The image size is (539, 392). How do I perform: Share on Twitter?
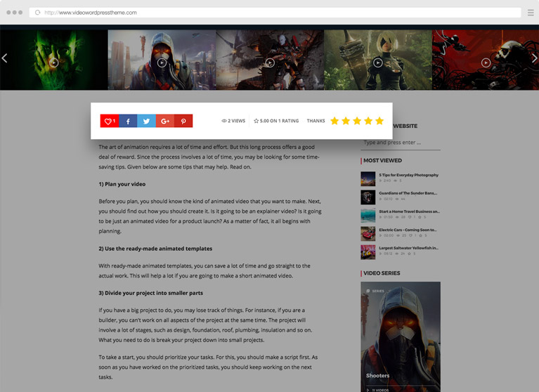[x=146, y=121]
